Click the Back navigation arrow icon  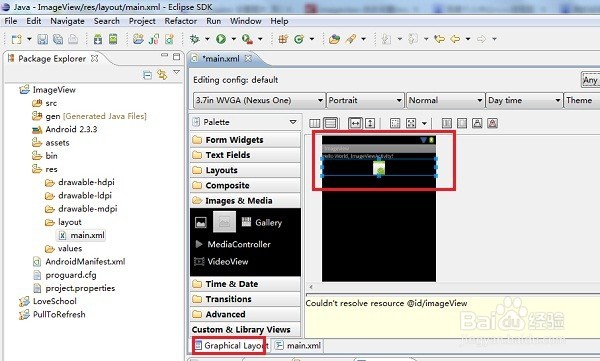(x=455, y=39)
